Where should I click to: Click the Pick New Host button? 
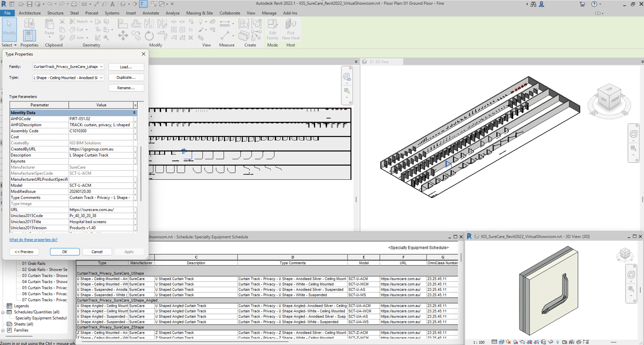tap(291, 29)
